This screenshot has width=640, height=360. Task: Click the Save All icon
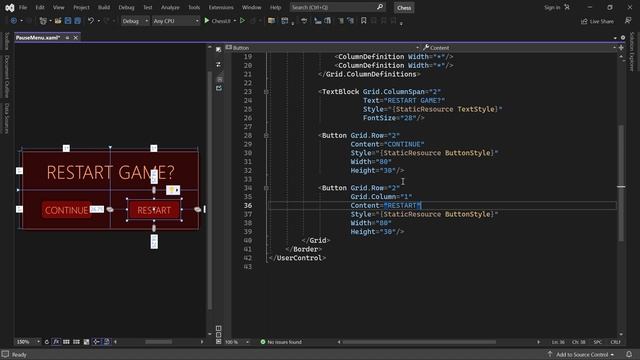point(77,21)
